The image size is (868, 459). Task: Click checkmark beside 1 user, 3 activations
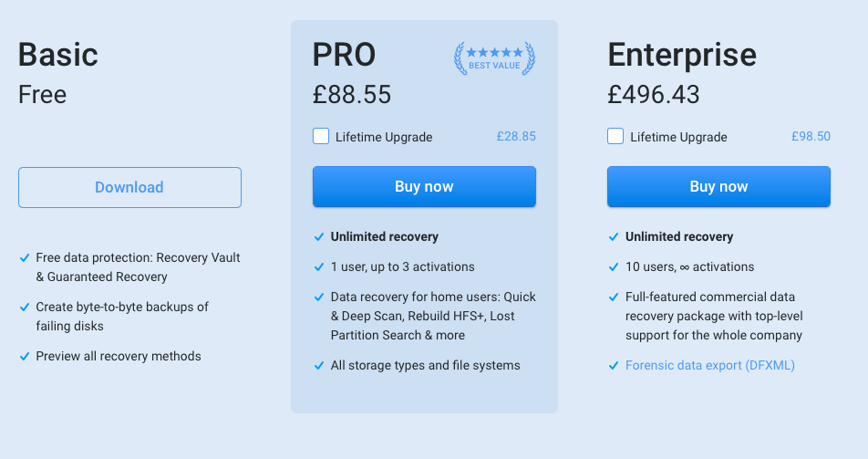click(319, 267)
